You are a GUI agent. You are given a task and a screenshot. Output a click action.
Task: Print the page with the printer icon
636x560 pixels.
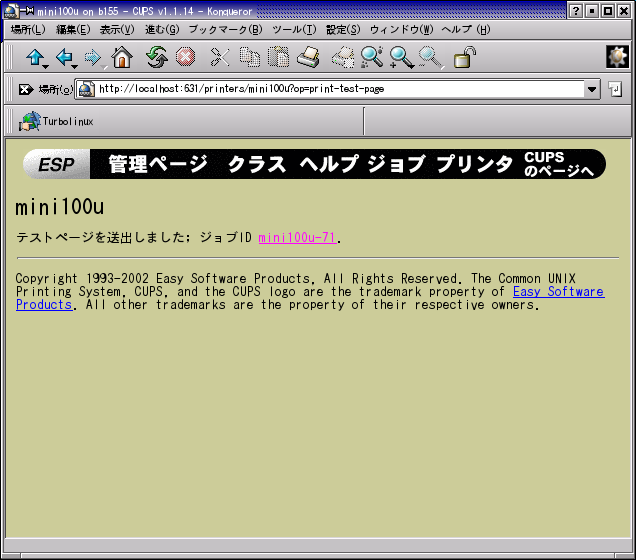pyautogui.click(x=308, y=57)
